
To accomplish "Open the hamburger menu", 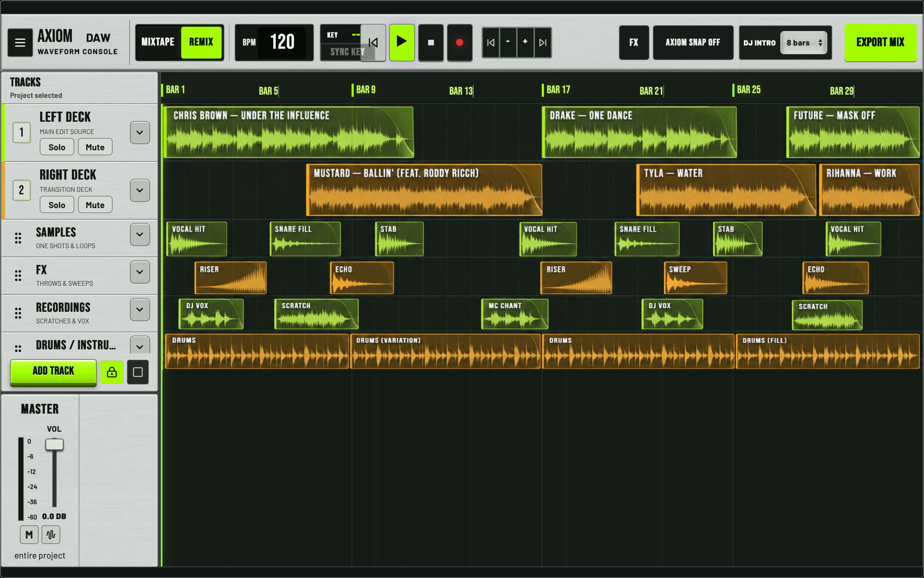I will [20, 42].
